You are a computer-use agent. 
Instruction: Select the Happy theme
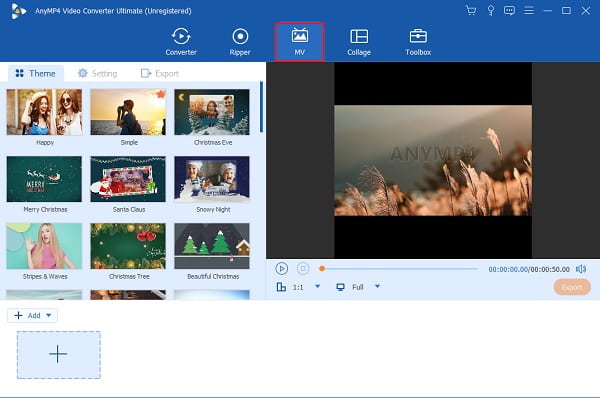[44, 112]
